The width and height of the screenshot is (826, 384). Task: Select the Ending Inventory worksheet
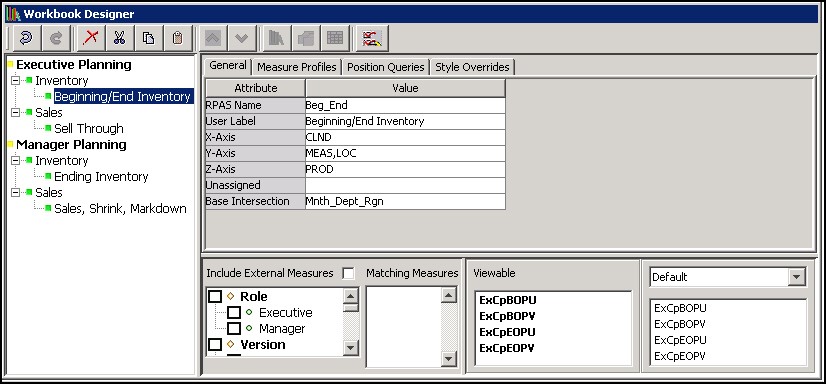pyautogui.click(x=101, y=177)
